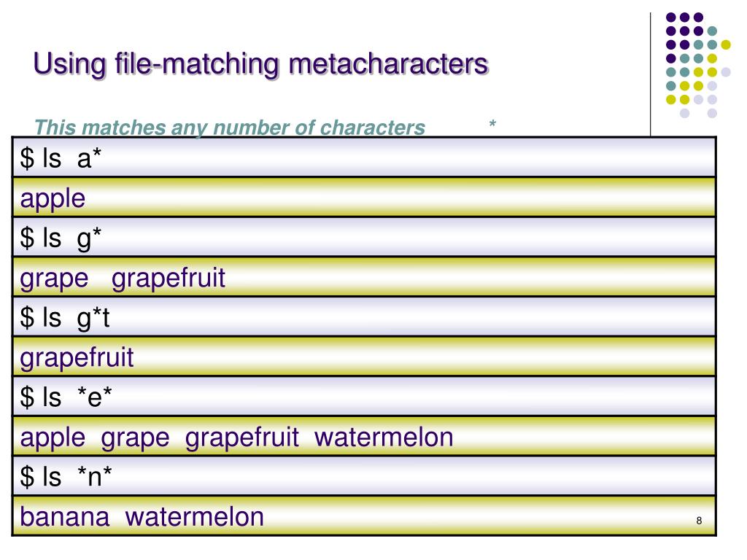Click 'apple' in the *e* output row
This screenshot has width=747, height=560.
point(53,438)
